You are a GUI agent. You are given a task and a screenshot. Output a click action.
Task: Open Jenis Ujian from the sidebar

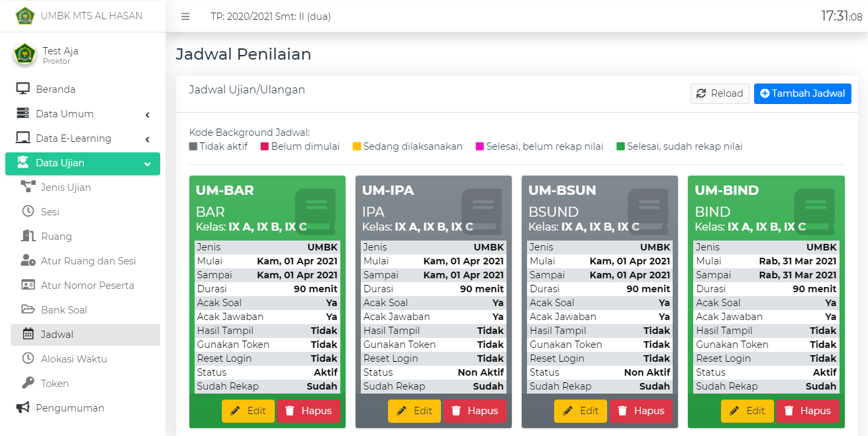point(66,188)
